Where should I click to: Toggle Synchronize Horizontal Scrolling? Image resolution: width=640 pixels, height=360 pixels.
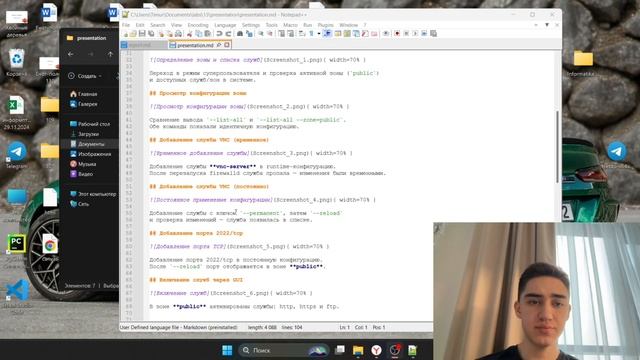click(x=291, y=33)
